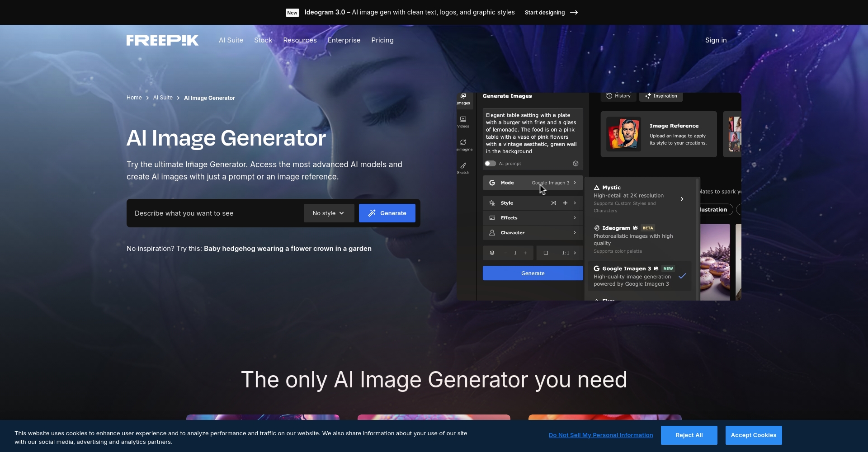Select the Videos sidebar icon
Viewport: 868px width, 452px height.
click(463, 122)
